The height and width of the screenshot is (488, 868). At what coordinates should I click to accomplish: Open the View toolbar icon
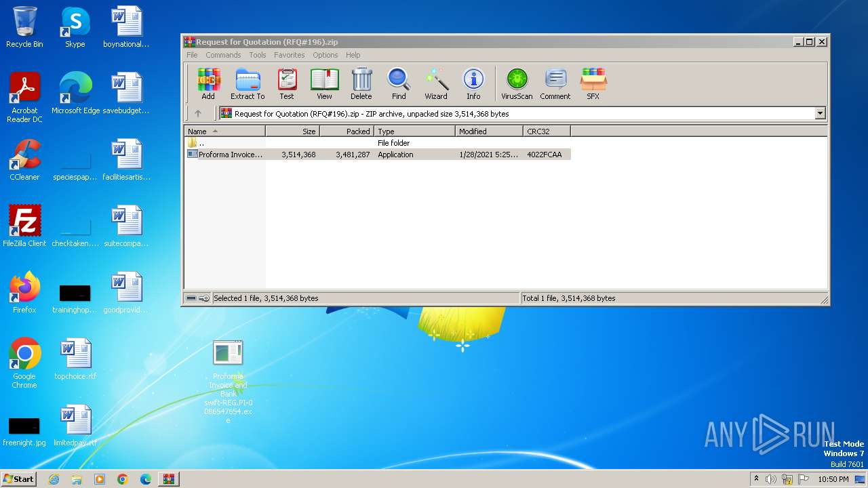(324, 84)
